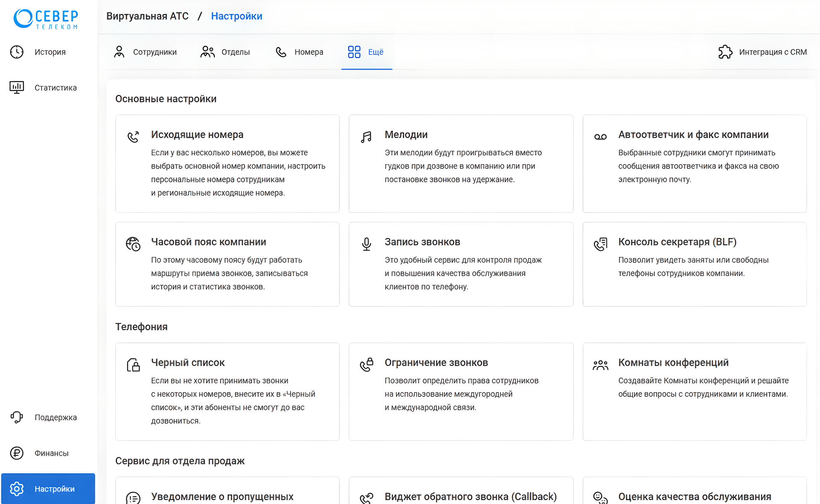Click the Номера phone handset icon
The width and height of the screenshot is (820, 504).
(281, 52)
